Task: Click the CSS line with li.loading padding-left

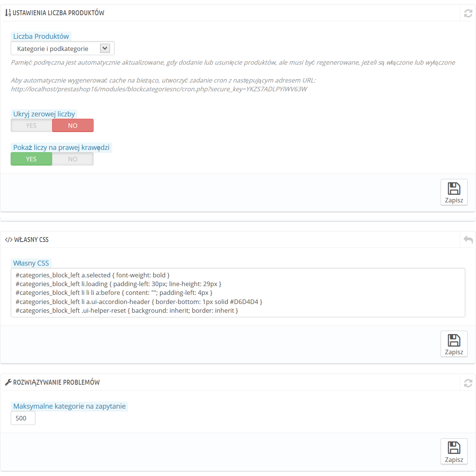Action: pos(118,284)
